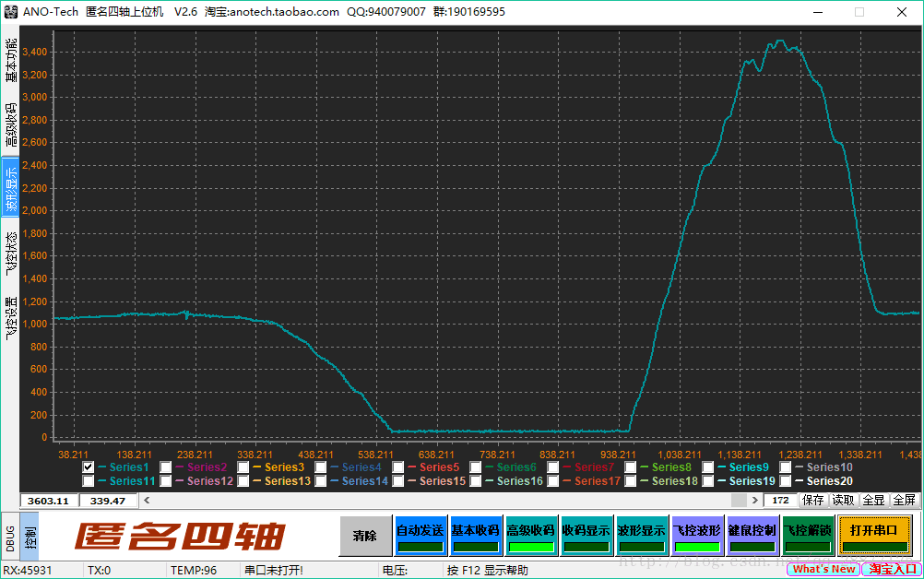Enable the Series20 checkbox
The image size is (924, 579).
coord(786,481)
